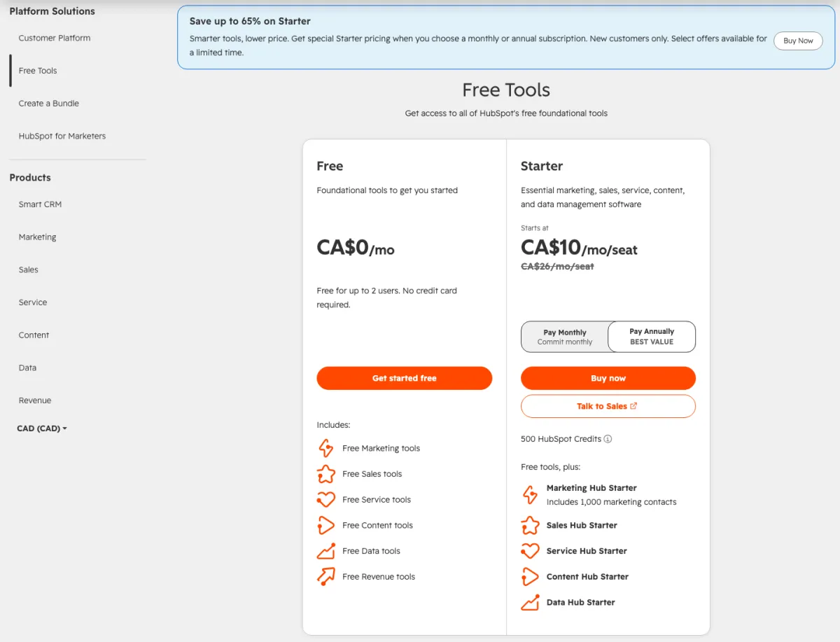
Task: Click 'Save up to 65% on Starter' heading
Action: click(x=250, y=21)
